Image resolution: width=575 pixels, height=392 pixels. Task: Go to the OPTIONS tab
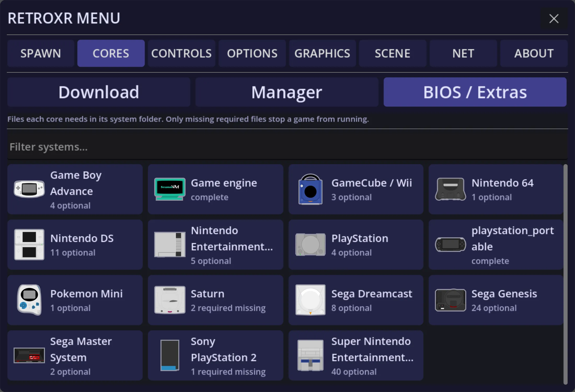click(252, 53)
